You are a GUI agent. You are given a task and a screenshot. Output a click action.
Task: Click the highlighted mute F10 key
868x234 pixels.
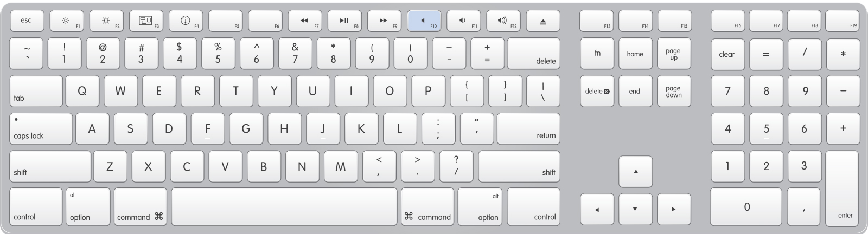point(424,21)
